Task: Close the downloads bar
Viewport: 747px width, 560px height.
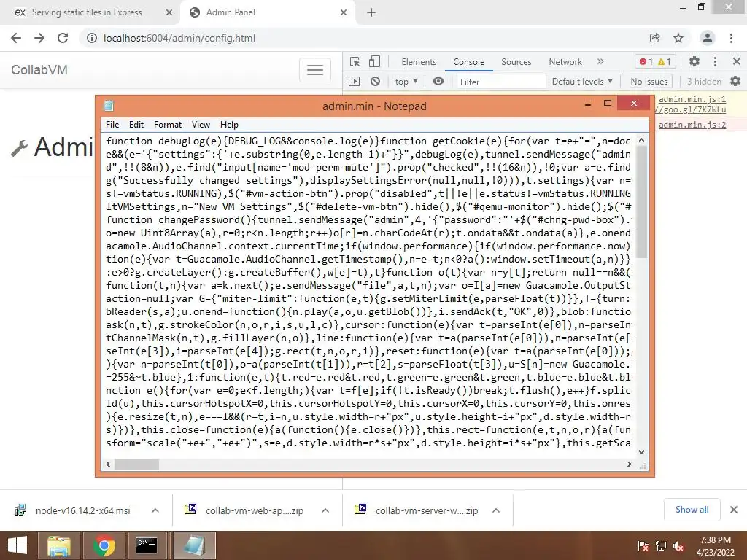Action: point(734,510)
